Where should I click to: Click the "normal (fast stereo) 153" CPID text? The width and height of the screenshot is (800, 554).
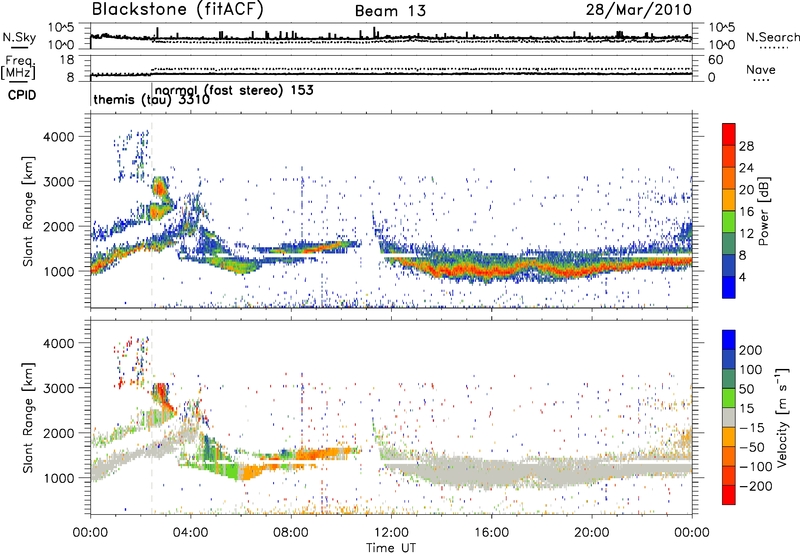point(234,90)
